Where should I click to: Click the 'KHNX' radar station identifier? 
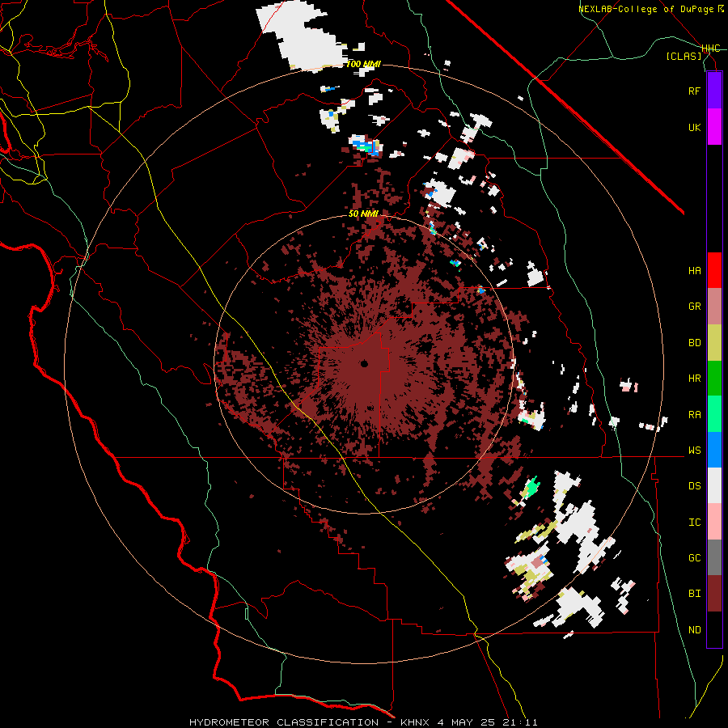click(x=417, y=722)
